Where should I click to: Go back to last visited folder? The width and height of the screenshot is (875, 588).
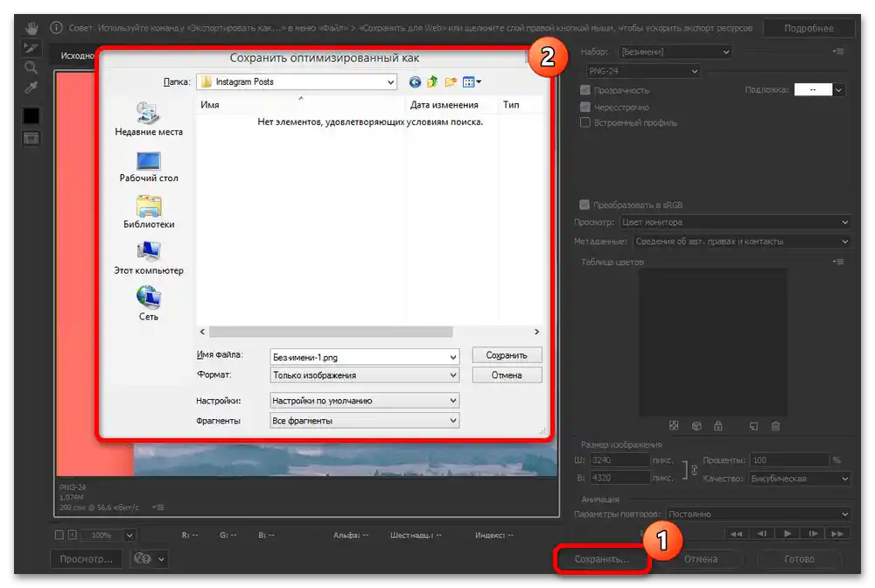pyautogui.click(x=415, y=82)
